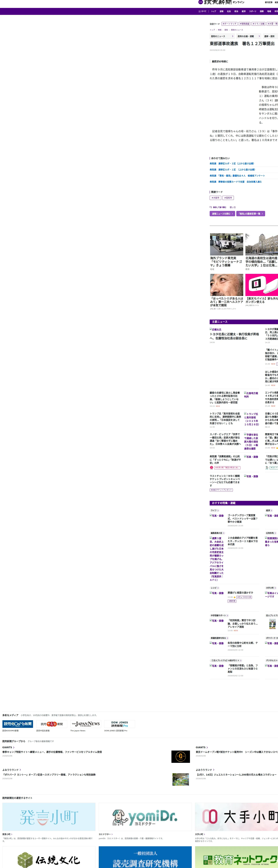Click the #ミラノ五輪 trending tag
The image size is (278, 868).
(x=258, y=24)
